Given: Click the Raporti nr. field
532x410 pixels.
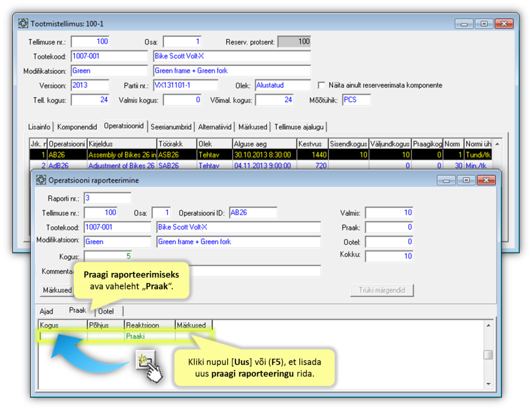Looking at the screenshot, I should tap(108, 198).
